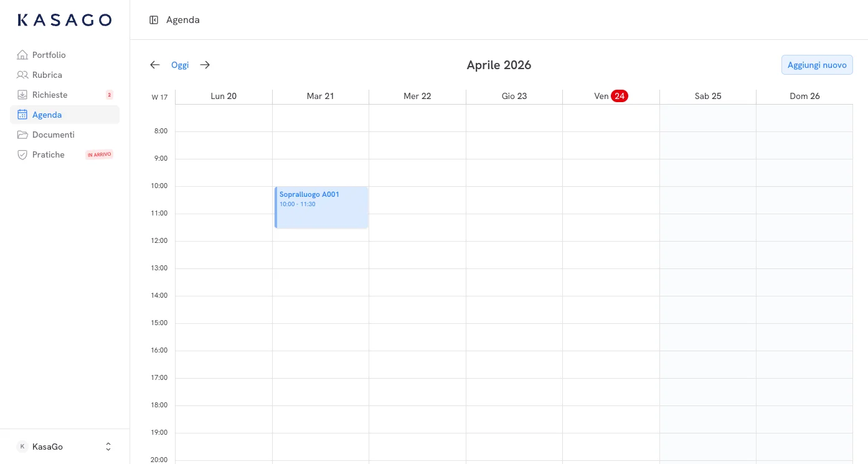The height and width of the screenshot is (464, 868).
Task: Open Documenti using the folder icon
Action: click(x=22, y=135)
